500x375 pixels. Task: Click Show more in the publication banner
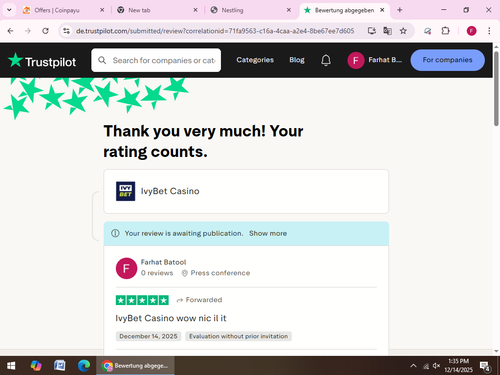268,233
